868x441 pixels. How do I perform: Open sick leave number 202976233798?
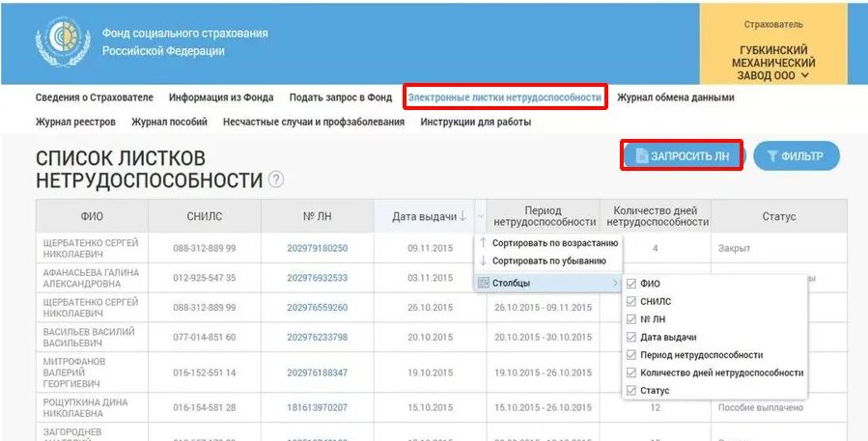click(x=318, y=337)
